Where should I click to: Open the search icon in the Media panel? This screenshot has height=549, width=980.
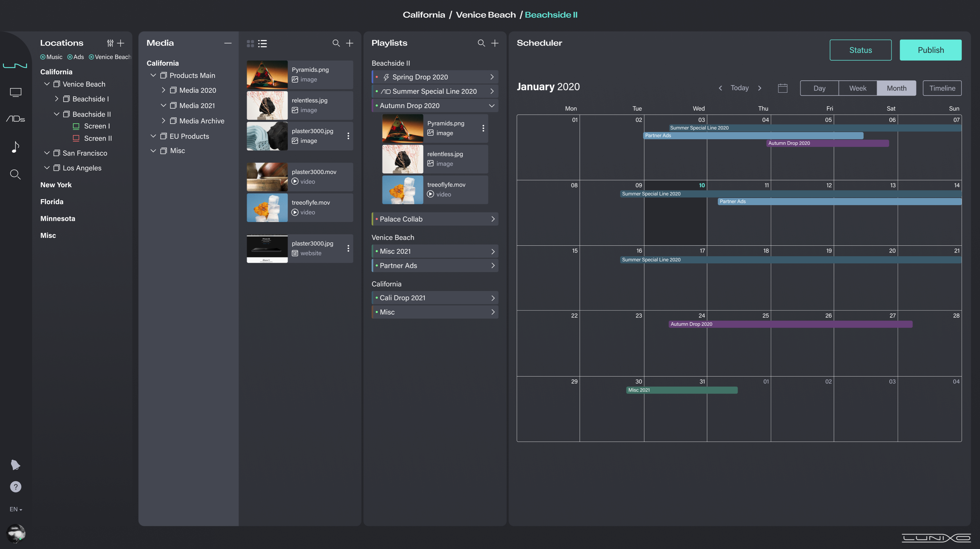336,43
